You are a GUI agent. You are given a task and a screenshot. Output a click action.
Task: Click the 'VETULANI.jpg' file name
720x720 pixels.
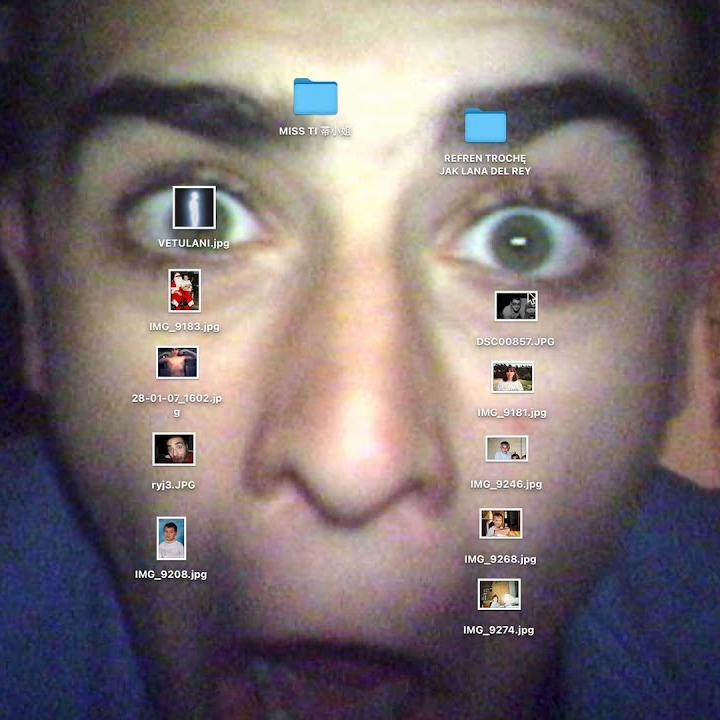(194, 243)
